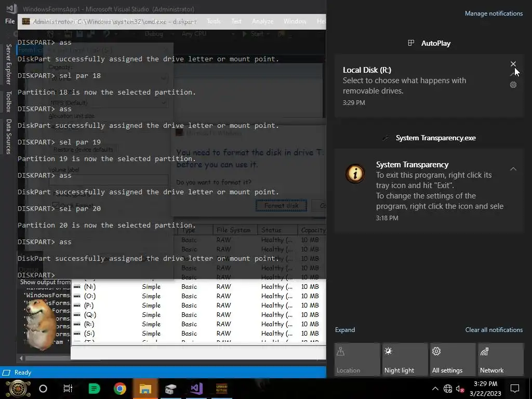Open the Network quick action
The height and width of the screenshot is (399, 532).
pyautogui.click(x=500, y=360)
